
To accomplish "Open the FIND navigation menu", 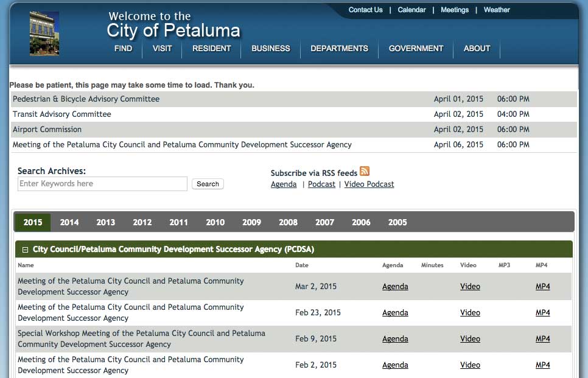I will click(x=124, y=48).
